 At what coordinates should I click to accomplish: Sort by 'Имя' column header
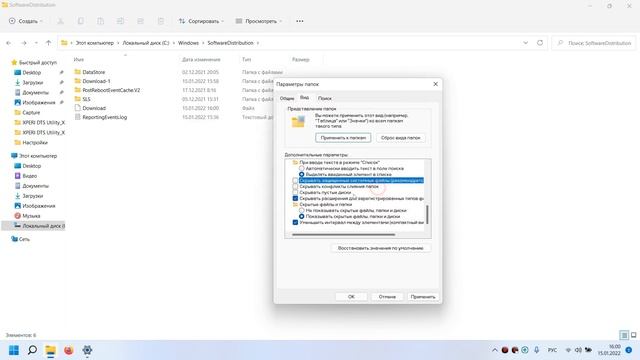(79, 60)
